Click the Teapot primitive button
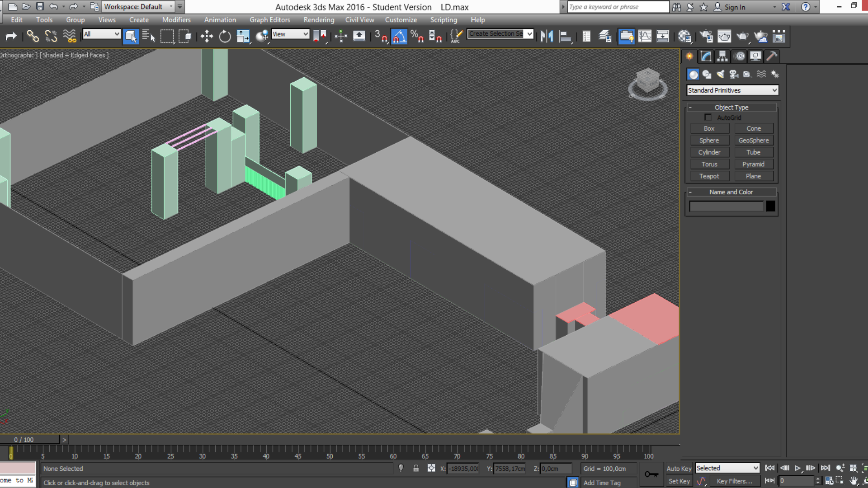This screenshot has width=868, height=488. pos(709,176)
